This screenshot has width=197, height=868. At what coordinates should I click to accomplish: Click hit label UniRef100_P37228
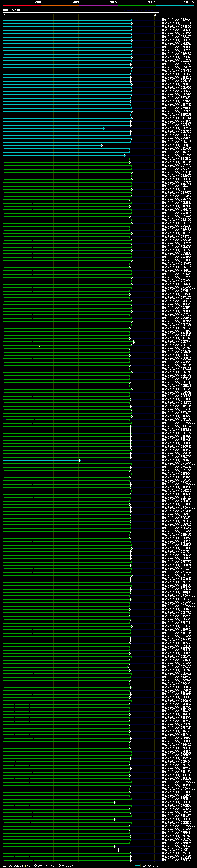177,369
